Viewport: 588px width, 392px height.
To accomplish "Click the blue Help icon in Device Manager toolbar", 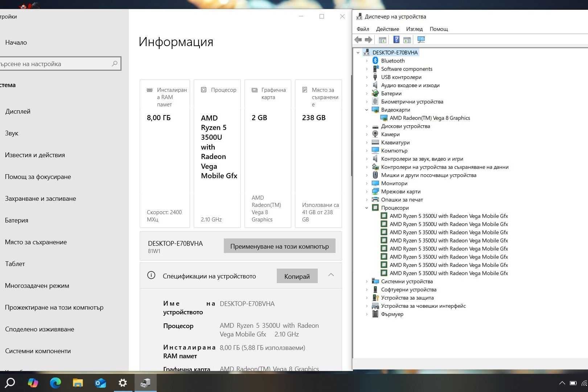I will (x=396, y=40).
